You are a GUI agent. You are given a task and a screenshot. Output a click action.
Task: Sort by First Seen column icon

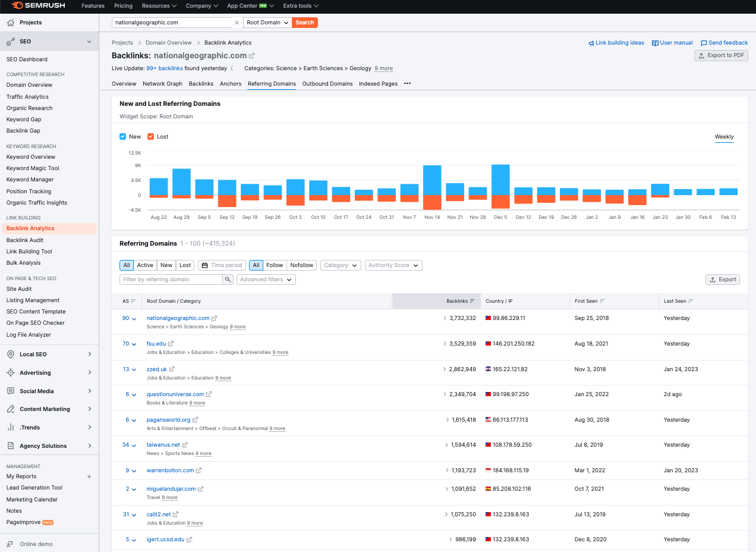pyautogui.click(x=603, y=302)
